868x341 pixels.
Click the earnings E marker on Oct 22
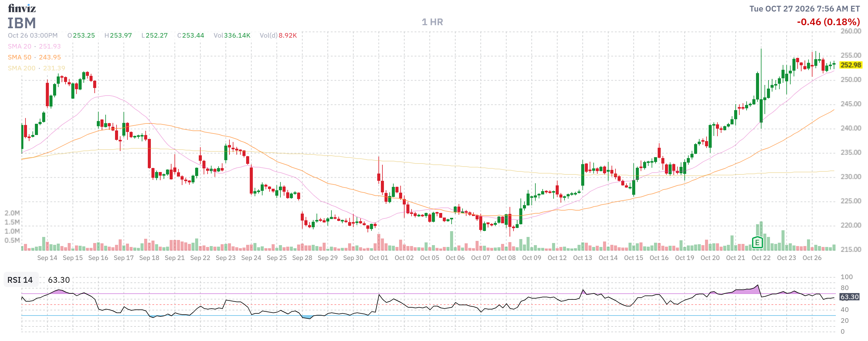coord(757,242)
